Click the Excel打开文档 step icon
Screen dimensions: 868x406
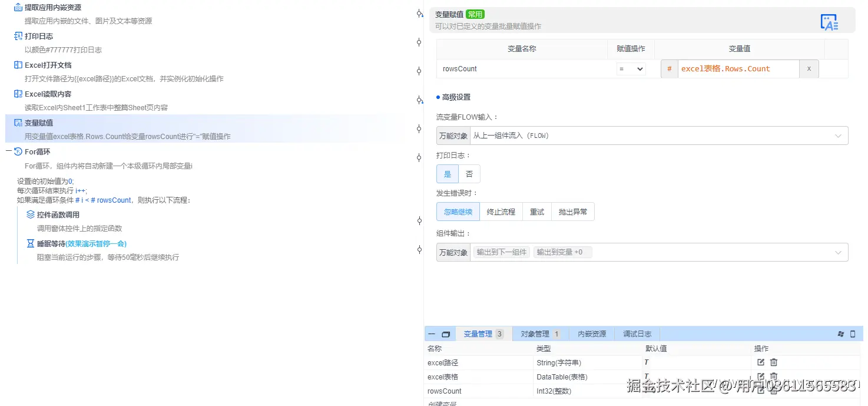[18, 65]
